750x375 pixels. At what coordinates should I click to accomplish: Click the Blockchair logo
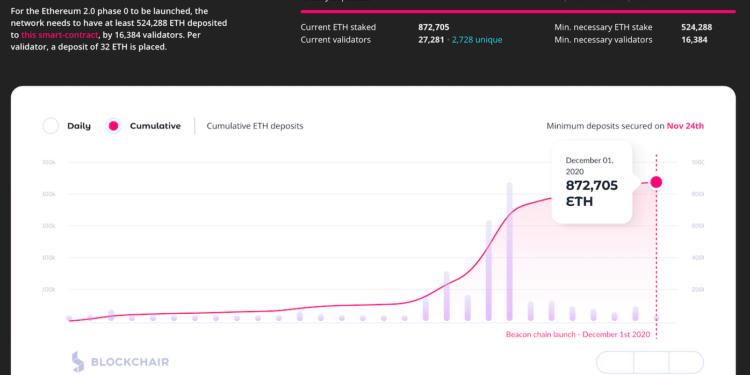coord(120,362)
